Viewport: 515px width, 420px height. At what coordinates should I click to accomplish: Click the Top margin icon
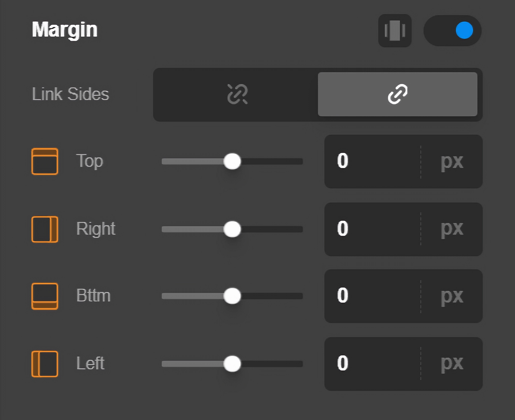[x=45, y=161]
